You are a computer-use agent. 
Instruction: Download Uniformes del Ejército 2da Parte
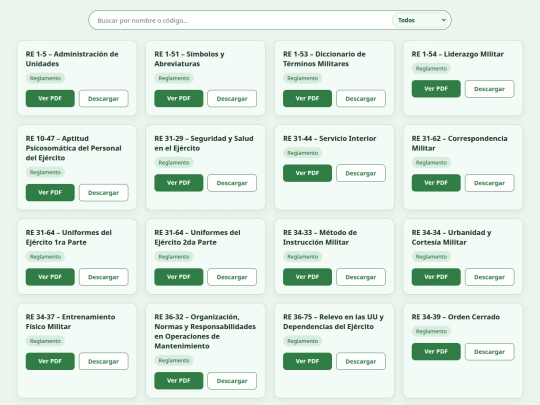tap(232, 277)
